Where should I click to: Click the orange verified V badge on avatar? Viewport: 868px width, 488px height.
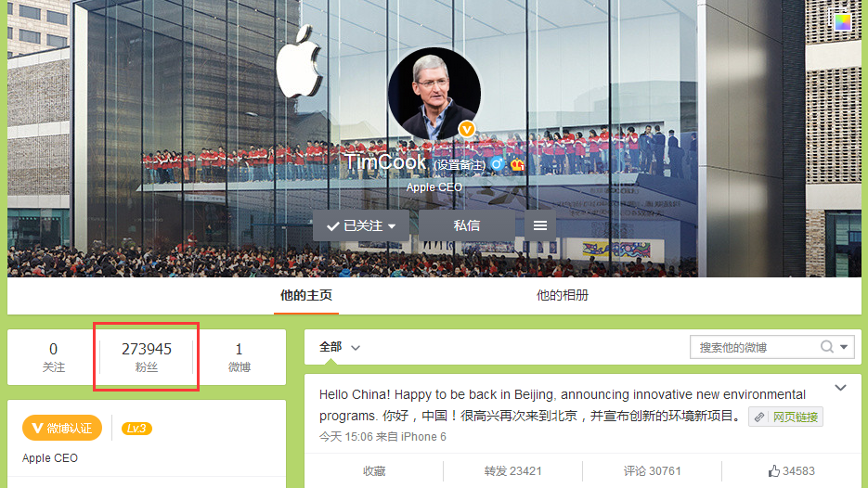pyautogui.click(x=467, y=129)
